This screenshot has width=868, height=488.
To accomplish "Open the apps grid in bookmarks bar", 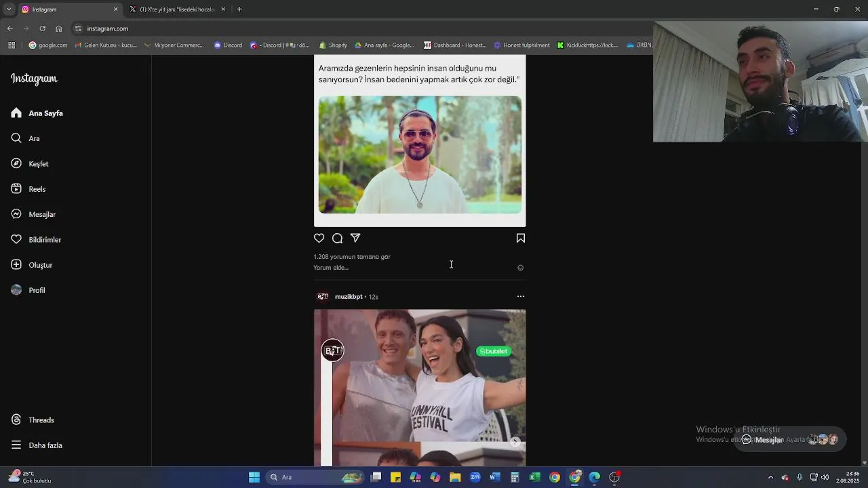I will point(12,45).
